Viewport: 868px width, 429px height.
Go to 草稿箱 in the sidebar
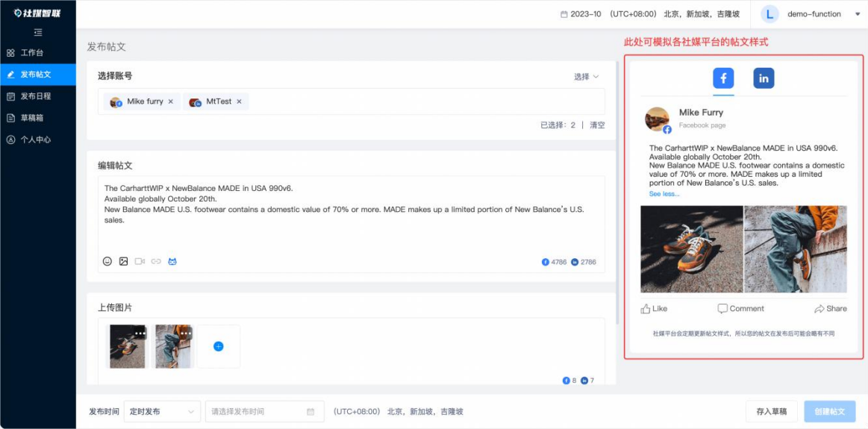[x=31, y=118]
